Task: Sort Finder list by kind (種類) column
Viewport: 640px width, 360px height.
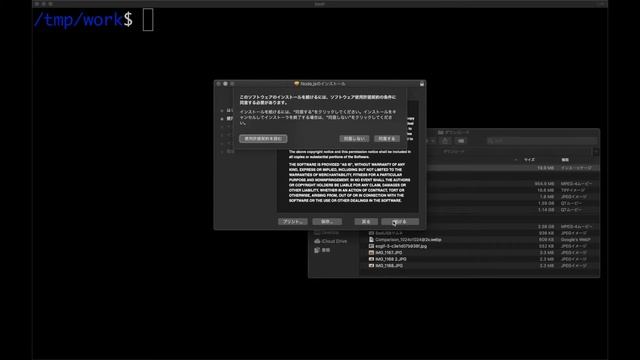Action: tap(565, 160)
